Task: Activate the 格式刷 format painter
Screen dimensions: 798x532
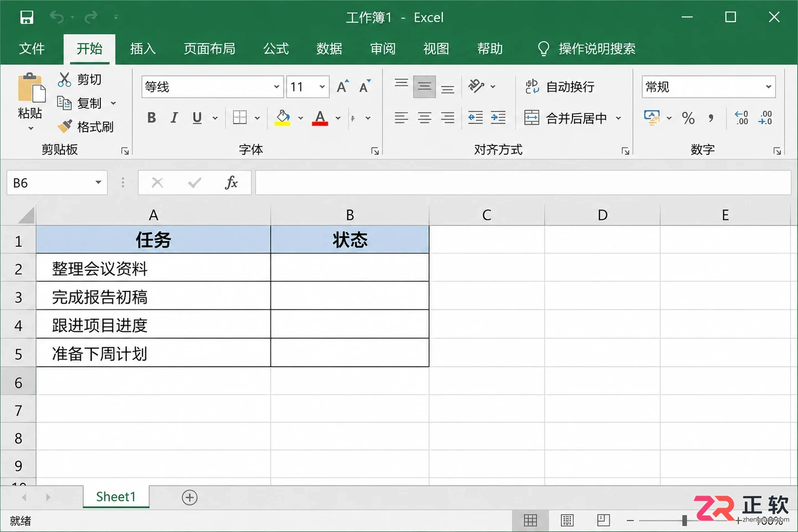Action: pyautogui.click(x=86, y=127)
